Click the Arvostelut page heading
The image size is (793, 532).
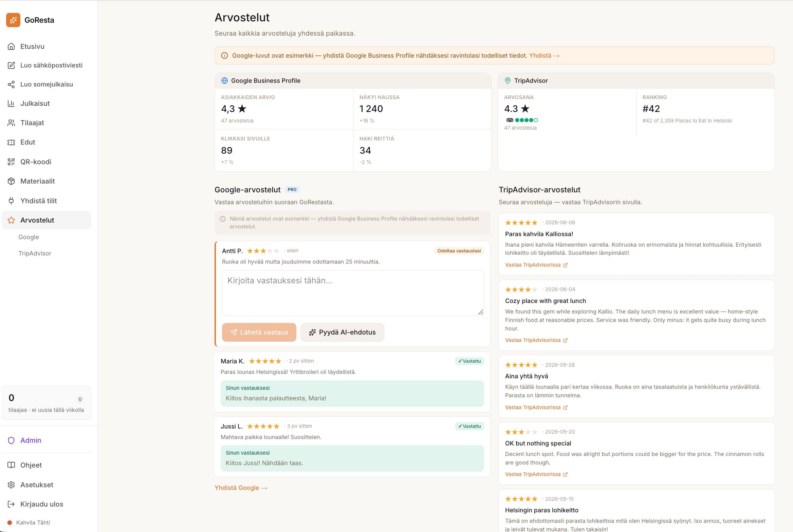pos(242,18)
